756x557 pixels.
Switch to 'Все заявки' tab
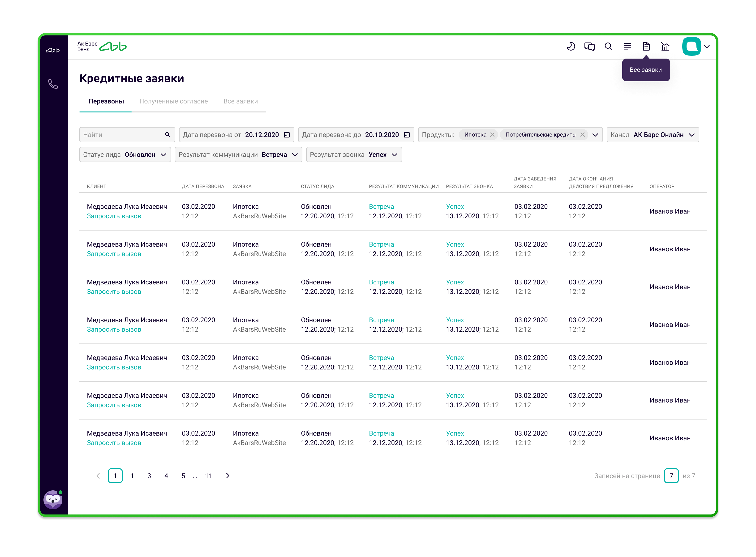(241, 101)
